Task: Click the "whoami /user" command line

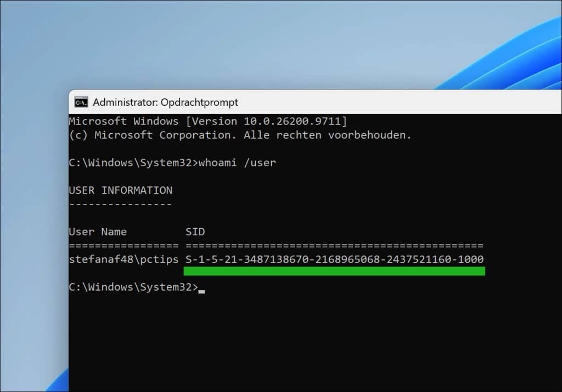Action: click(172, 163)
